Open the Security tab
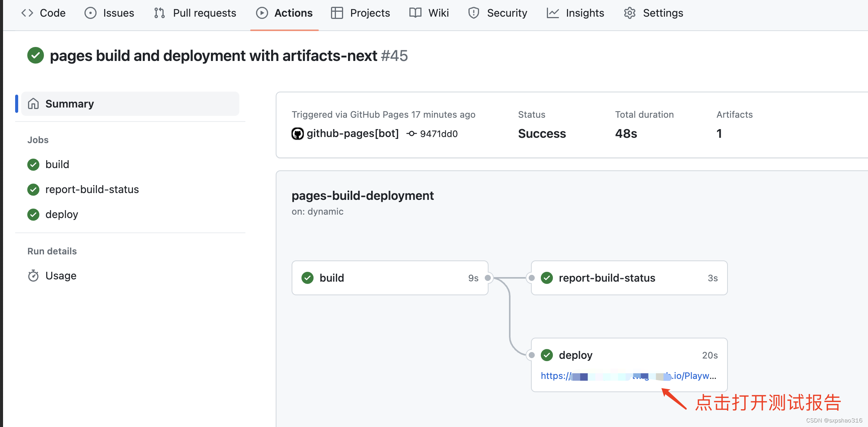This screenshot has width=868, height=427. click(x=498, y=13)
